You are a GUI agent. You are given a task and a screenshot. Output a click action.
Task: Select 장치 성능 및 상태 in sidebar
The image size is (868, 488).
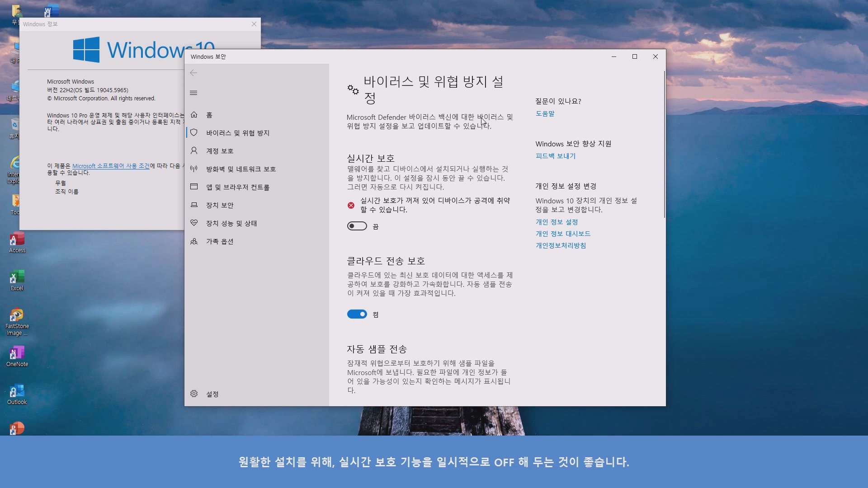257,223
